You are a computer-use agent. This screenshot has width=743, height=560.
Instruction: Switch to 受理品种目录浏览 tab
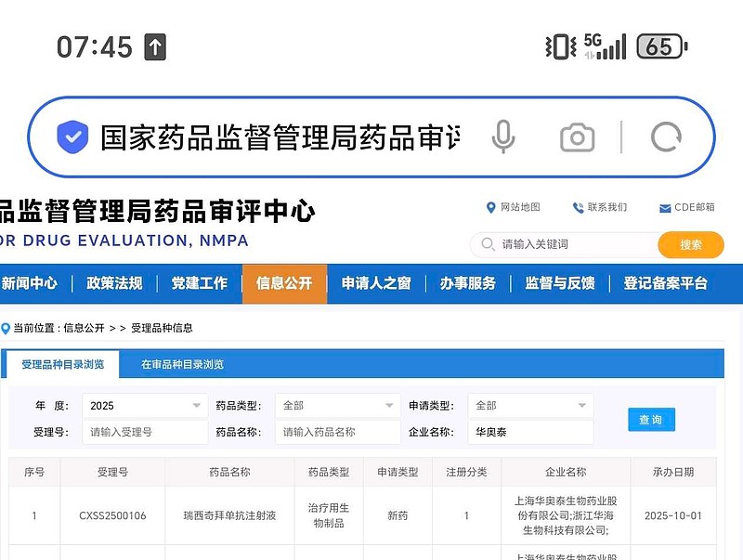pyautogui.click(x=62, y=364)
